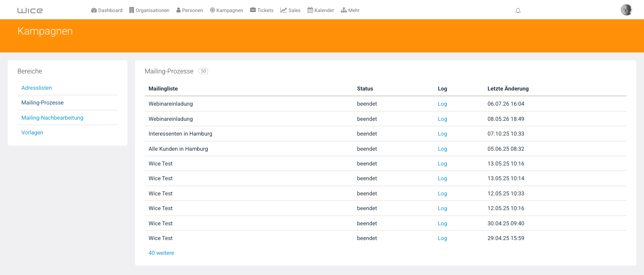This screenshot has height=275, width=644.
Task: Click the date 30.04.25 09:40
Action: coord(506,223)
